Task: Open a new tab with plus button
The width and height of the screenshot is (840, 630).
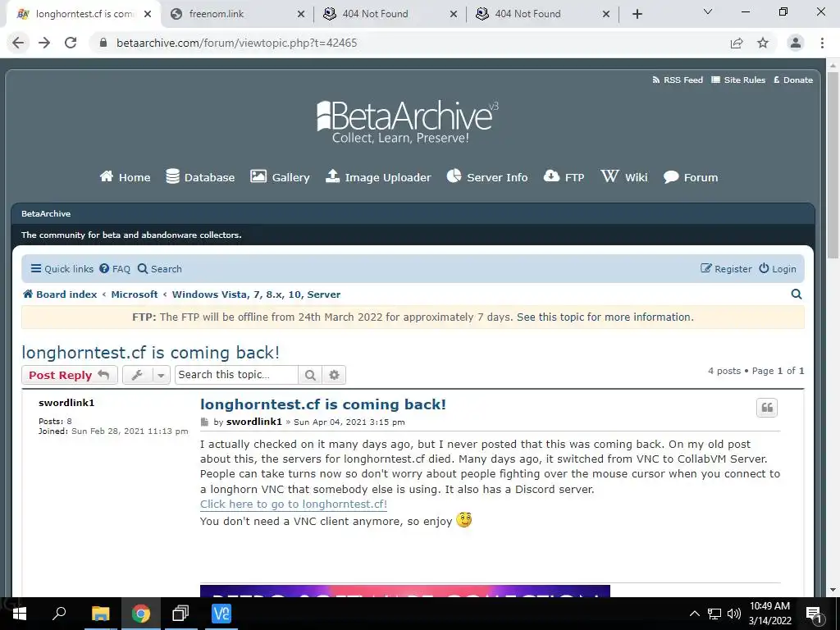Action: pyautogui.click(x=637, y=14)
